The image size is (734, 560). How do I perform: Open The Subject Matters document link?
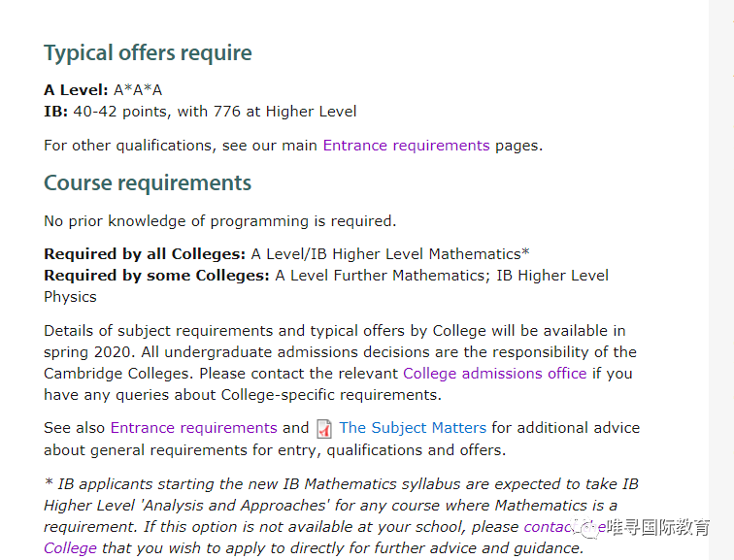413,428
